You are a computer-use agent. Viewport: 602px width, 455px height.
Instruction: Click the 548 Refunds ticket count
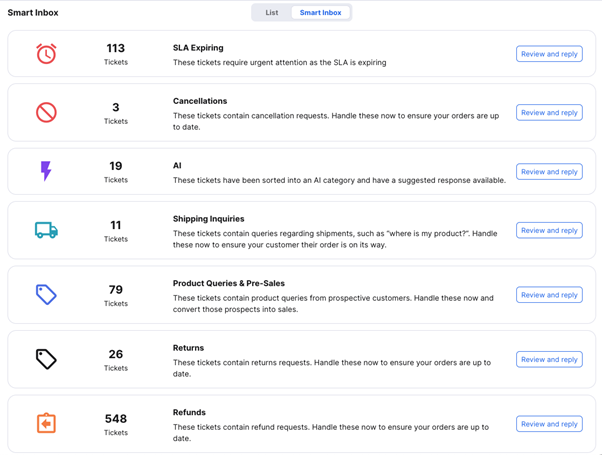pos(116,419)
